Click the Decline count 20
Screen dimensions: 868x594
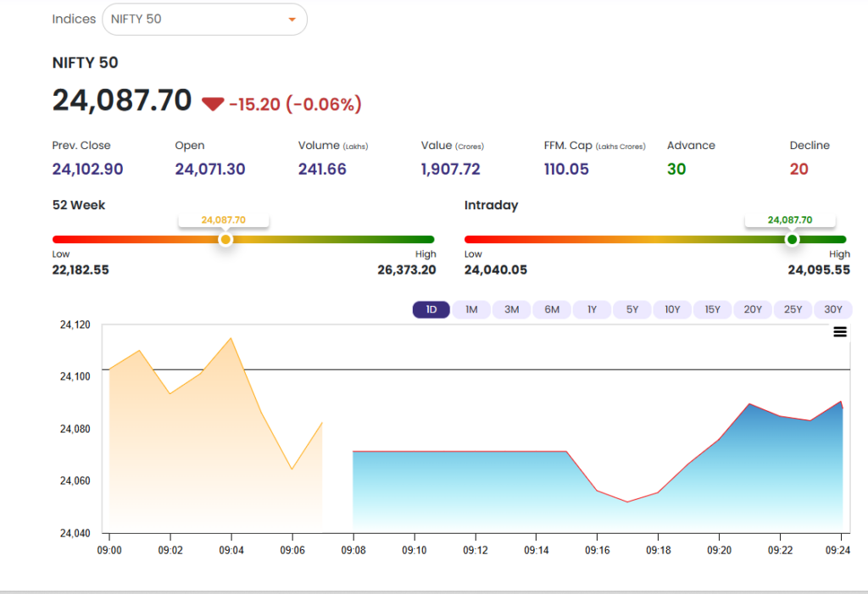(x=798, y=169)
